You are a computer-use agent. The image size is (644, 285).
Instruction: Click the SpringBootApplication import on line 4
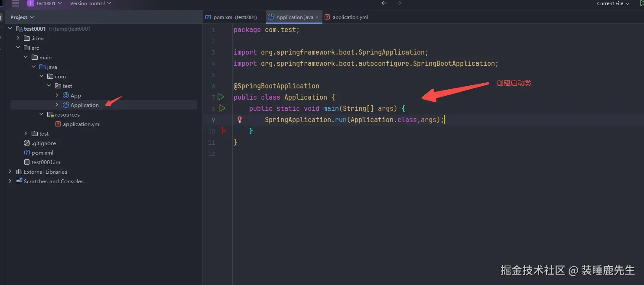coord(366,63)
